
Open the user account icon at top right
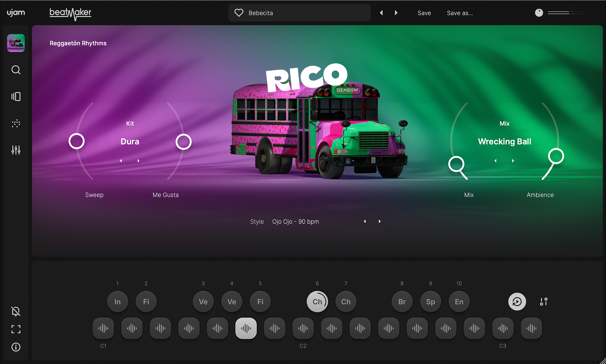(x=539, y=13)
